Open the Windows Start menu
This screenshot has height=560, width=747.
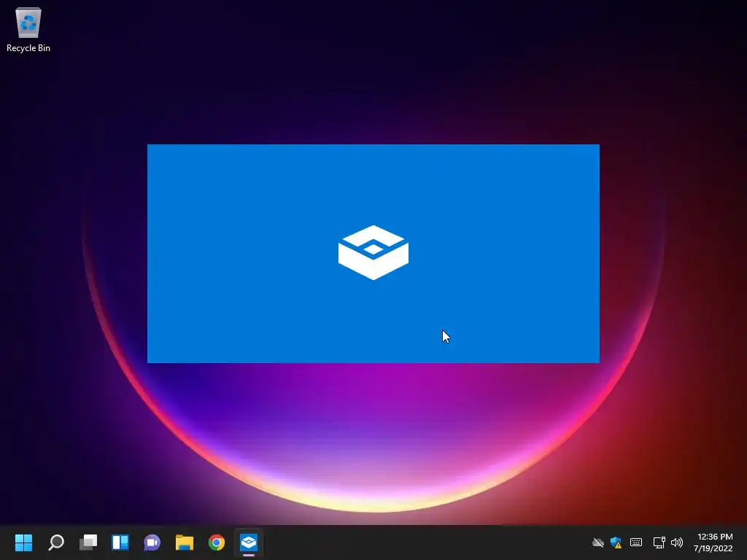[23, 542]
